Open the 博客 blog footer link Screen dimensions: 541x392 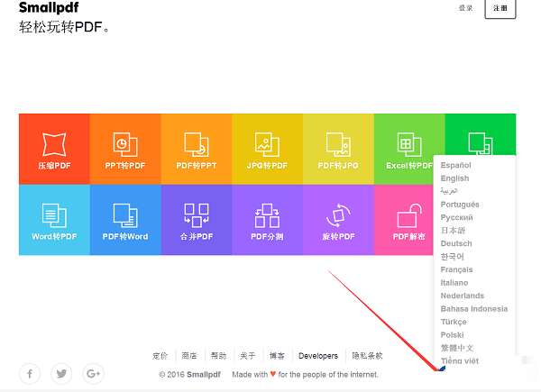(x=277, y=356)
